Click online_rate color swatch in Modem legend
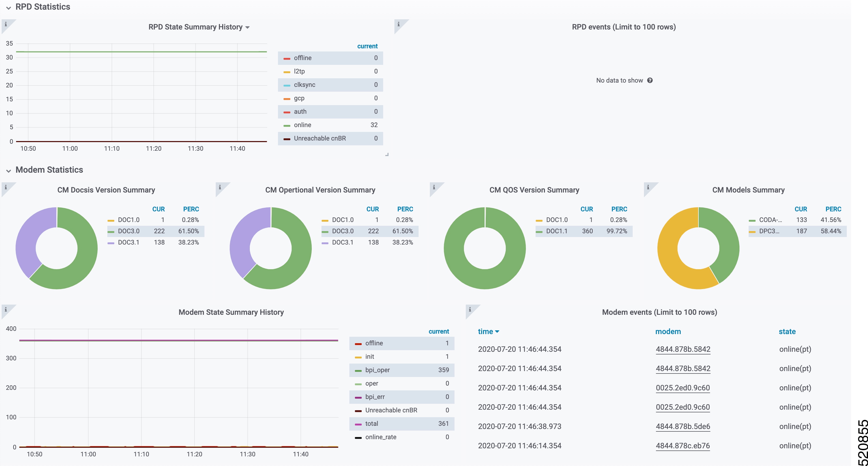 point(358,438)
